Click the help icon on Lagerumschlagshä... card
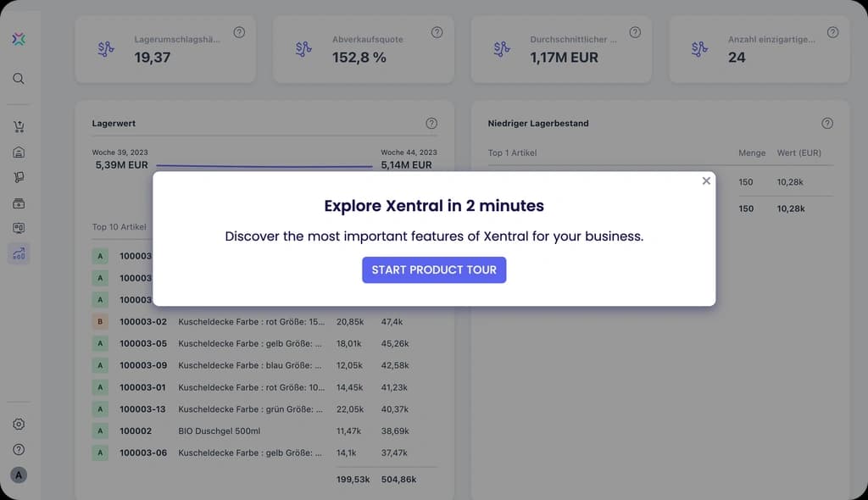868x500 pixels. point(239,32)
